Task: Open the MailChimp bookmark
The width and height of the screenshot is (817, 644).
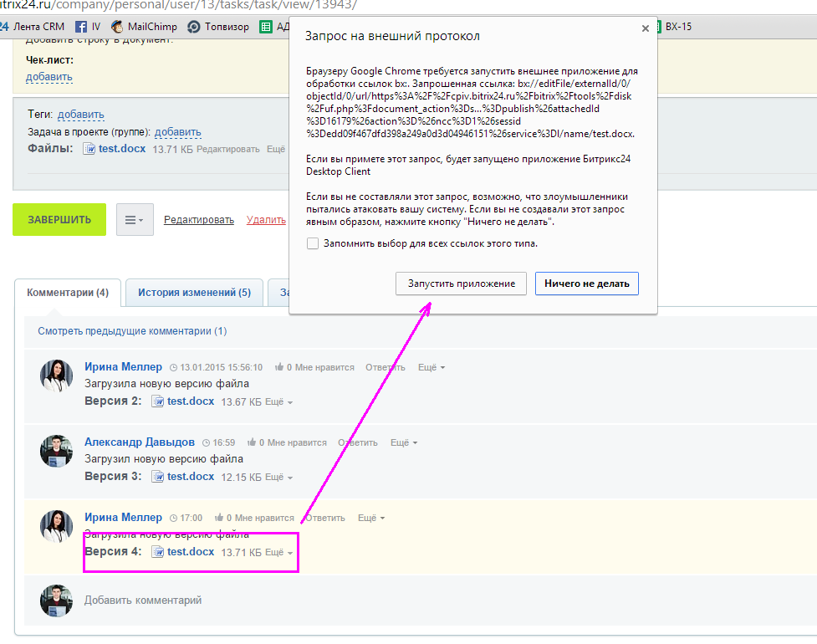Action: 145,27
